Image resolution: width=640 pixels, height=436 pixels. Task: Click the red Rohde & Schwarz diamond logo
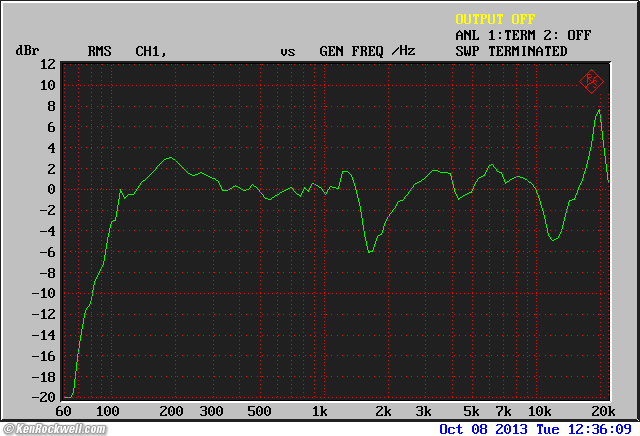pyautogui.click(x=592, y=80)
